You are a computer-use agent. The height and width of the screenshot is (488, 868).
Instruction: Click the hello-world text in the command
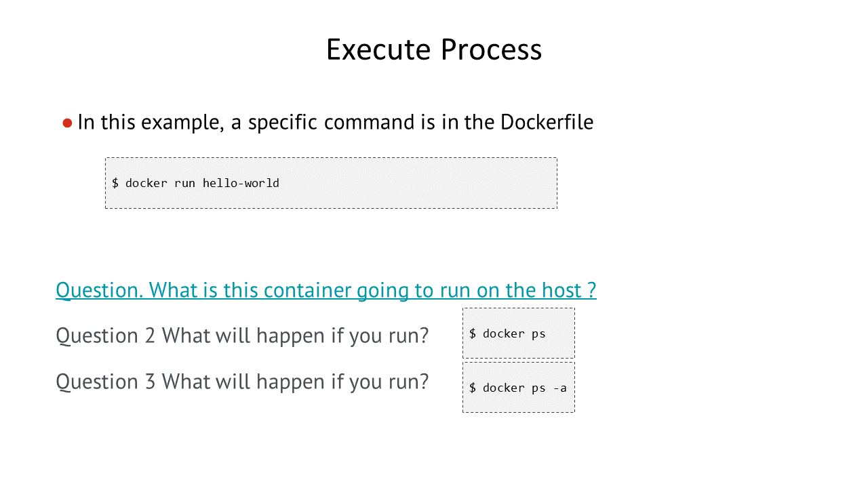point(241,183)
